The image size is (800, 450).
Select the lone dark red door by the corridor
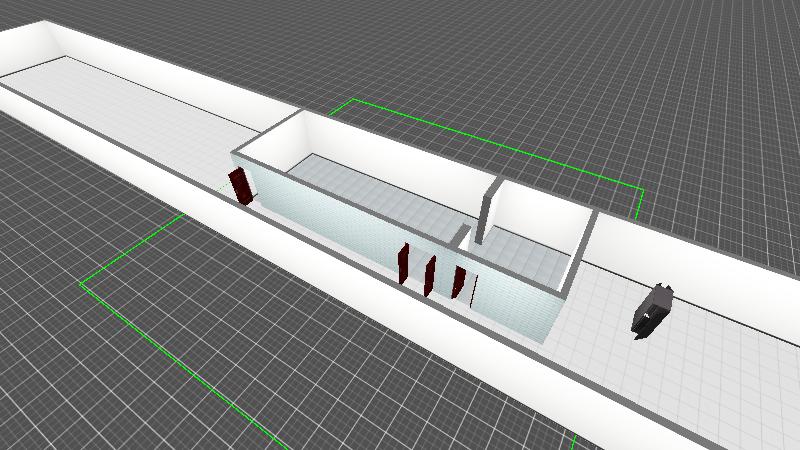click(x=241, y=186)
